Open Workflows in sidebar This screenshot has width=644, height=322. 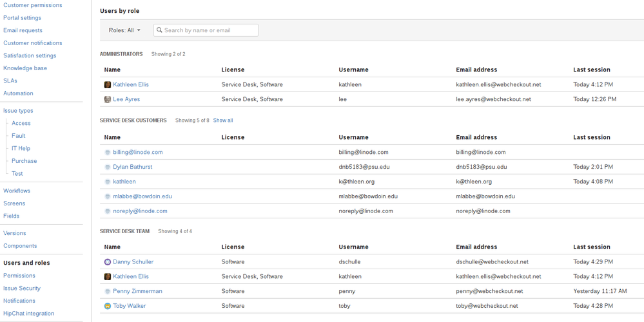(x=16, y=191)
